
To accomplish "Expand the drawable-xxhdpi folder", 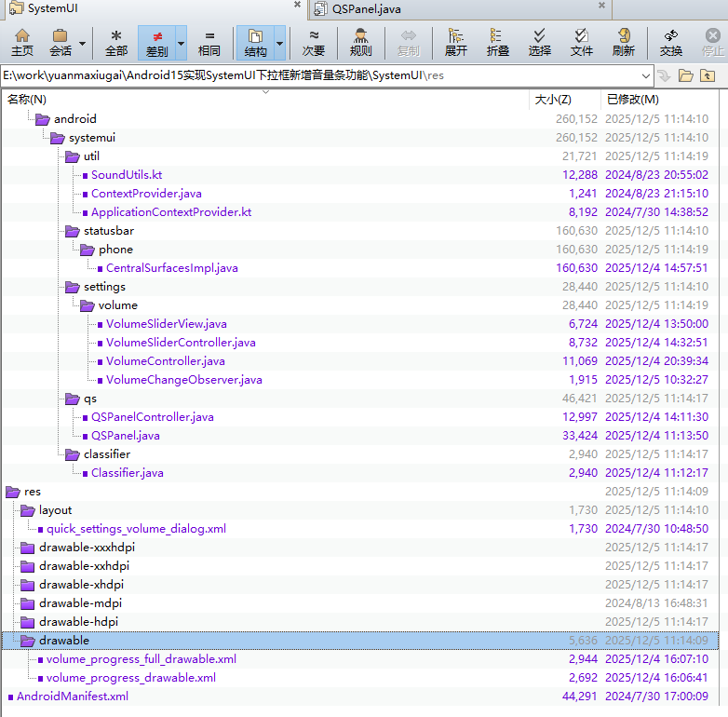I will 27,566.
